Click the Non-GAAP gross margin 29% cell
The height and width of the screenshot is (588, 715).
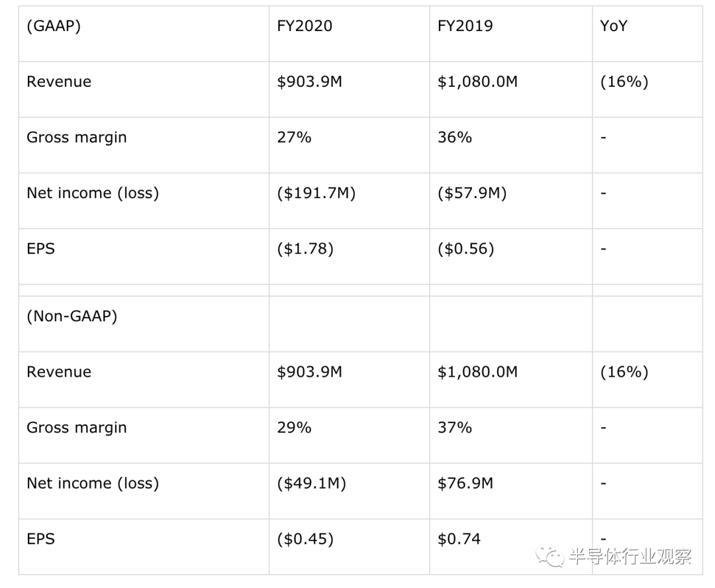[350, 435]
